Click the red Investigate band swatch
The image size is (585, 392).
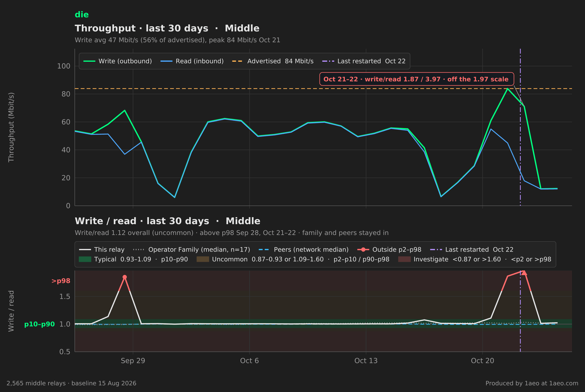tap(404, 259)
